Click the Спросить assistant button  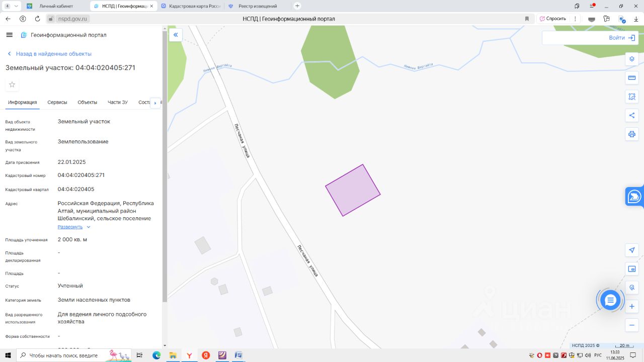pos(552,19)
